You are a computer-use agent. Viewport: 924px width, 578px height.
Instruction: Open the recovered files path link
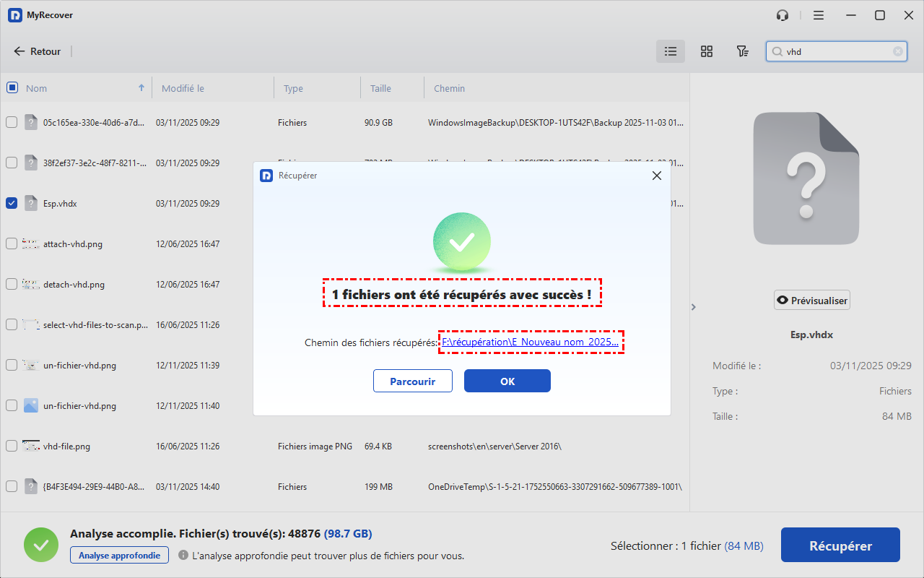point(530,342)
